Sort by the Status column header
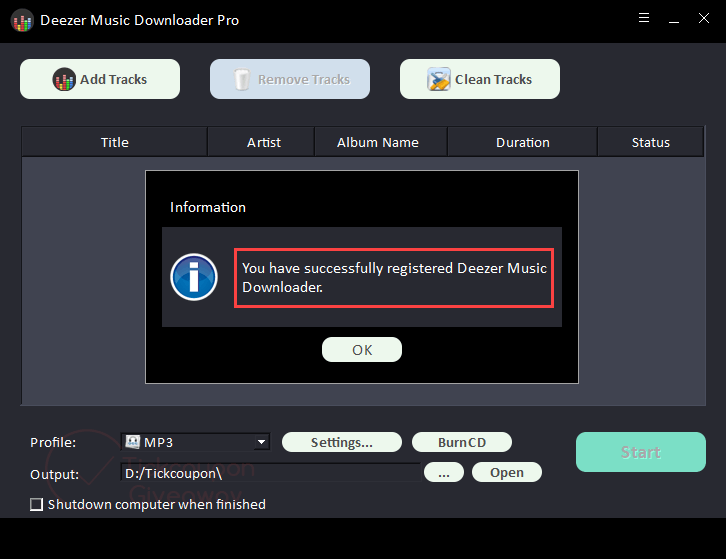726x559 pixels. pos(651,142)
